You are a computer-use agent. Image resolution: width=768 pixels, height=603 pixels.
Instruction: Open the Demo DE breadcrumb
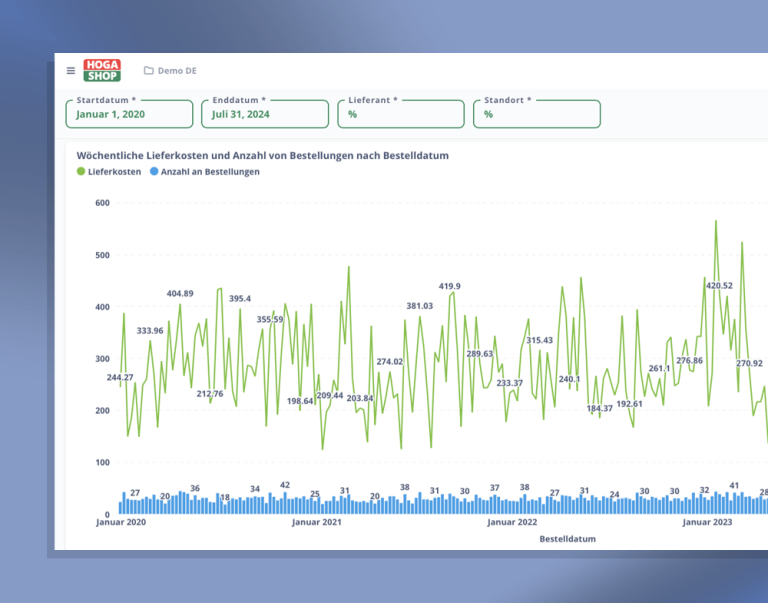177,71
